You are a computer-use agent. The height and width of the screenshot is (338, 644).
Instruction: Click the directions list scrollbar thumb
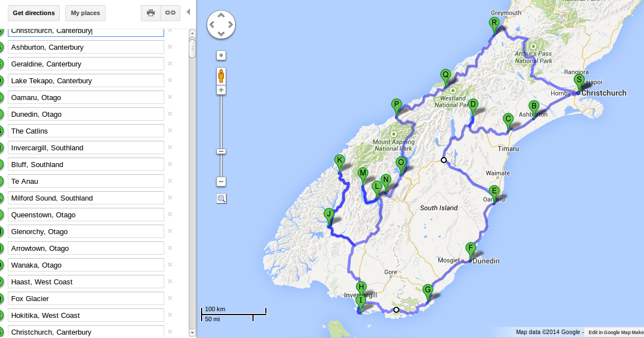click(192, 47)
